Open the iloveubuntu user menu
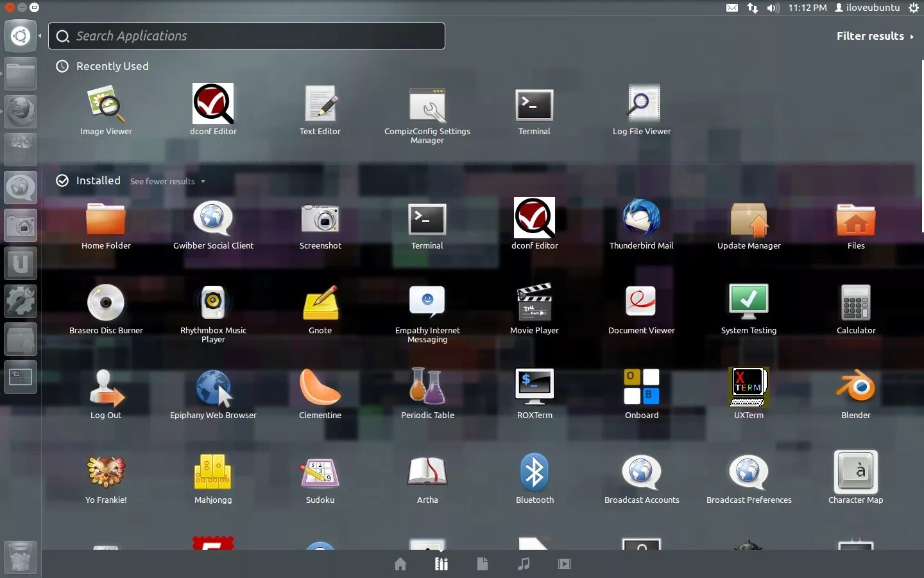Viewport: 924px width, 578px height. point(867,8)
